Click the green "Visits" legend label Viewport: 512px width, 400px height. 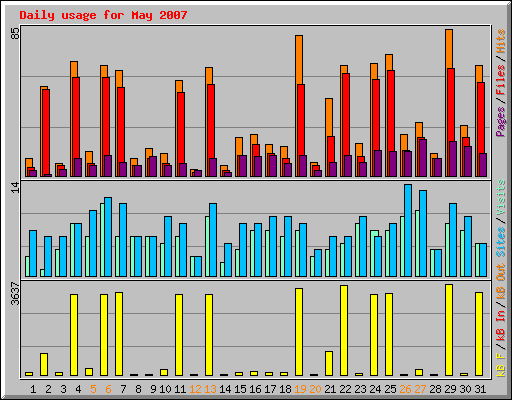[500, 198]
